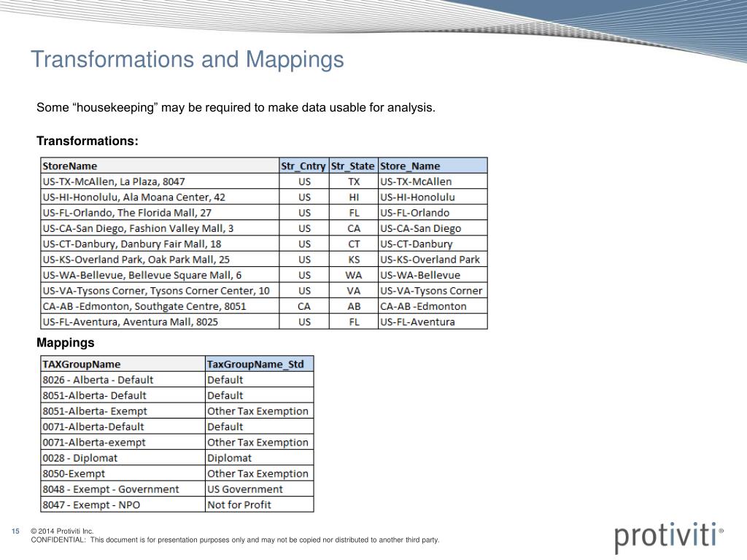The height and width of the screenshot is (560, 747).
Task: Click the 'Diplomat' standardized name cell
Action: pyautogui.click(x=260, y=458)
